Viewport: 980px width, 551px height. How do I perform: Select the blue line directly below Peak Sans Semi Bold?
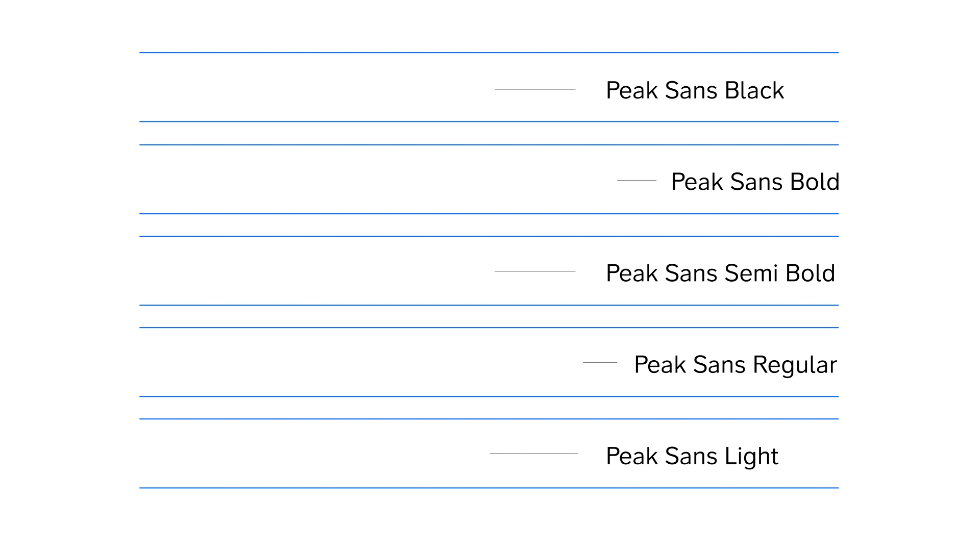click(x=489, y=305)
